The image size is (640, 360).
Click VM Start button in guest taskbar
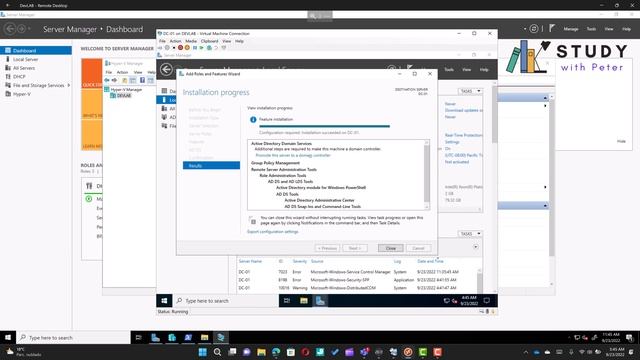164,300
